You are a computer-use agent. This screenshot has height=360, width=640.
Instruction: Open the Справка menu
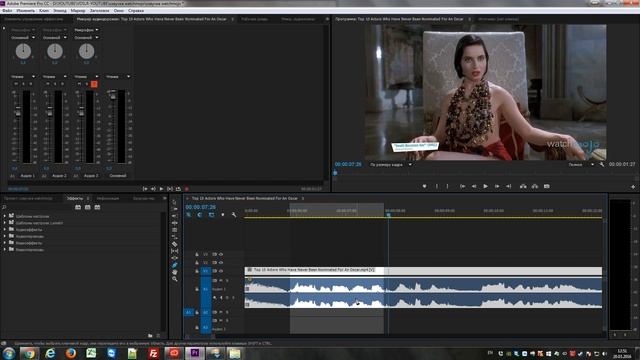tap(136, 11)
